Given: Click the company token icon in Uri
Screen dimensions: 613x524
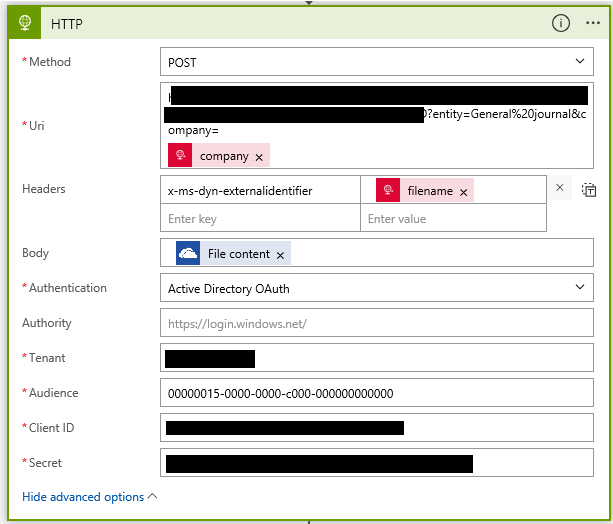Looking at the screenshot, I should tap(181, 156).
